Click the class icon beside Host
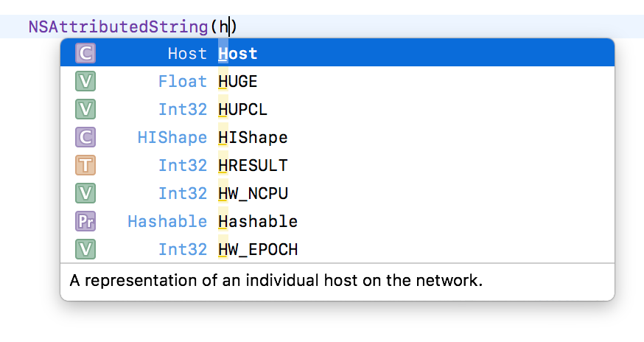Viewport: 644px width, 342px height. pyautogui.click(x=85, y=53)
